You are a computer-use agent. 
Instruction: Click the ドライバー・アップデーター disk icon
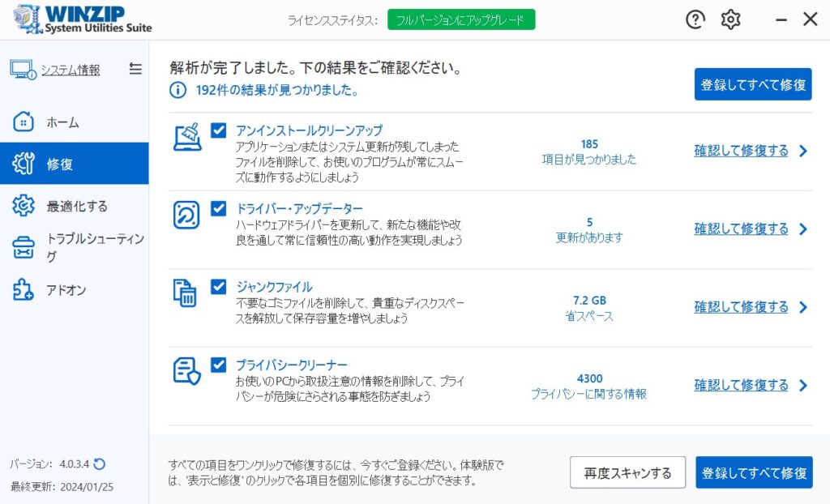point(186,215)
